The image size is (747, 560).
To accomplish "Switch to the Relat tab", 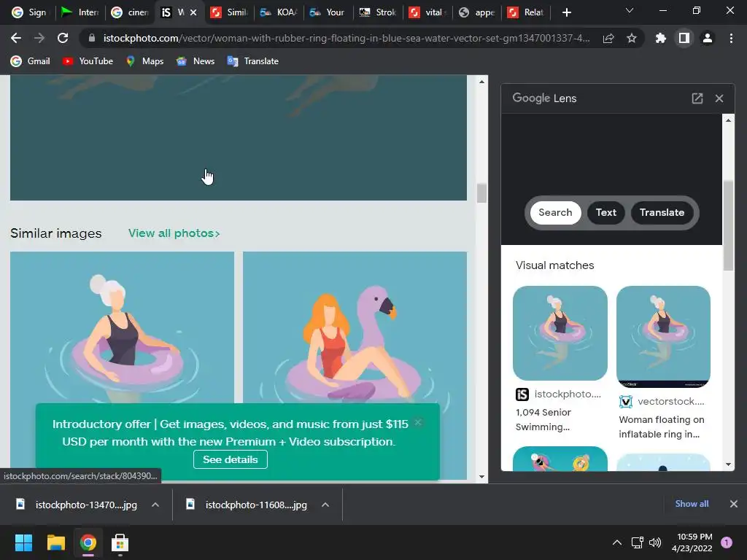I will point(527,12).
